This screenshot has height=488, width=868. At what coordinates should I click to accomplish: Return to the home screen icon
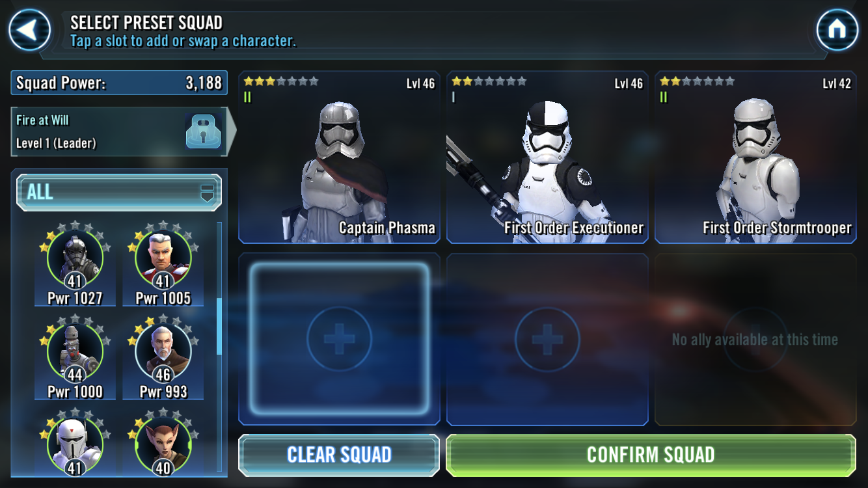click(x=837, y=30)
